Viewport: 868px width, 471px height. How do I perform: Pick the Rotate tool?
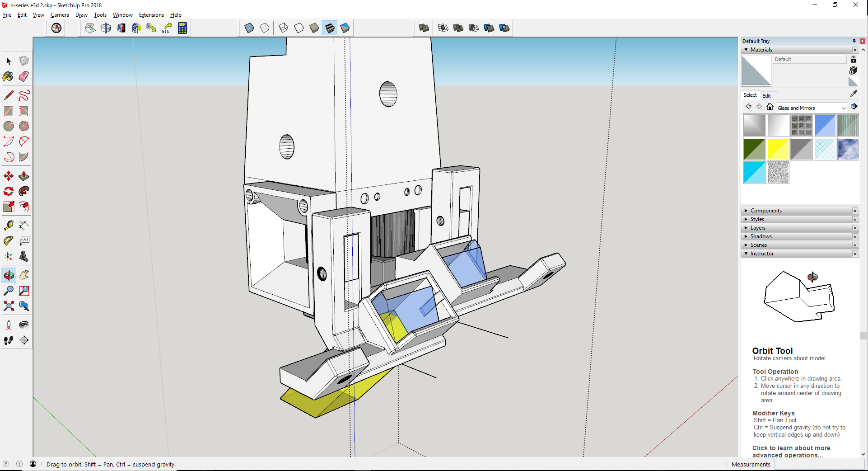click(x=9, y=191)
